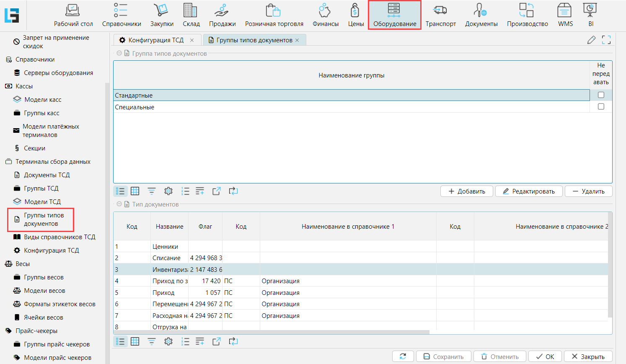Select the 'Инвентаризация' row in document types
Image resolution: width=626 pixels, height=364 pixels.
(x=170, y=270)
